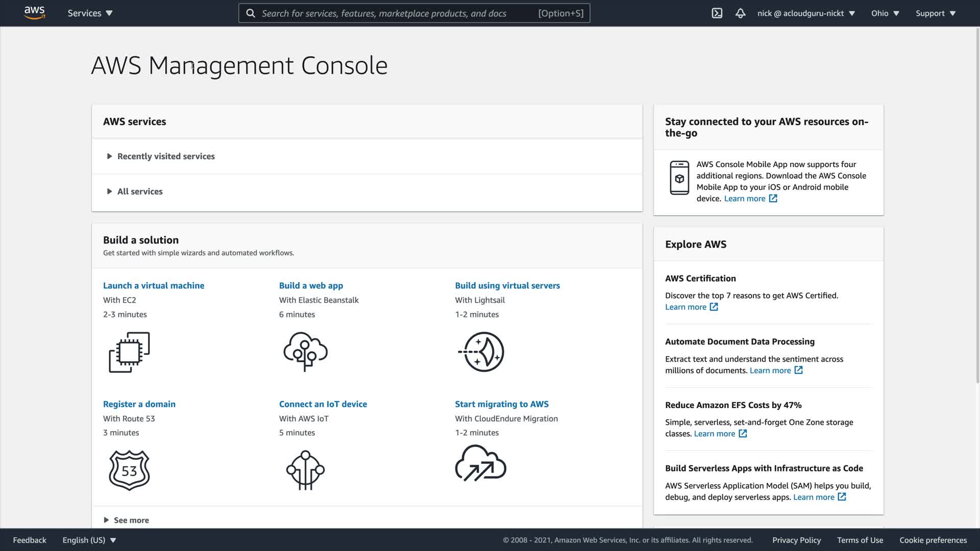Change language from English (US)
980x551 pixels.
[89, 540]
